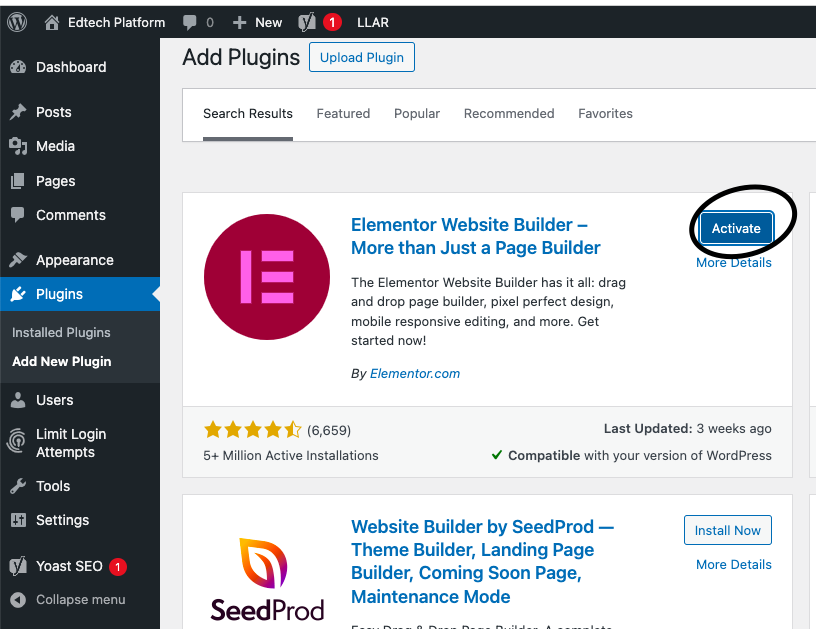Click the Compatible with your version text
The width and height of the screenshot is (816, 629).
(x=631, y=455)
